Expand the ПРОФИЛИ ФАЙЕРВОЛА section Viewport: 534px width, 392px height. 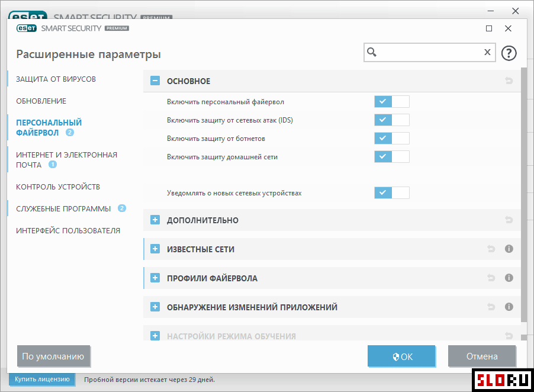click(x=155, y=278)
